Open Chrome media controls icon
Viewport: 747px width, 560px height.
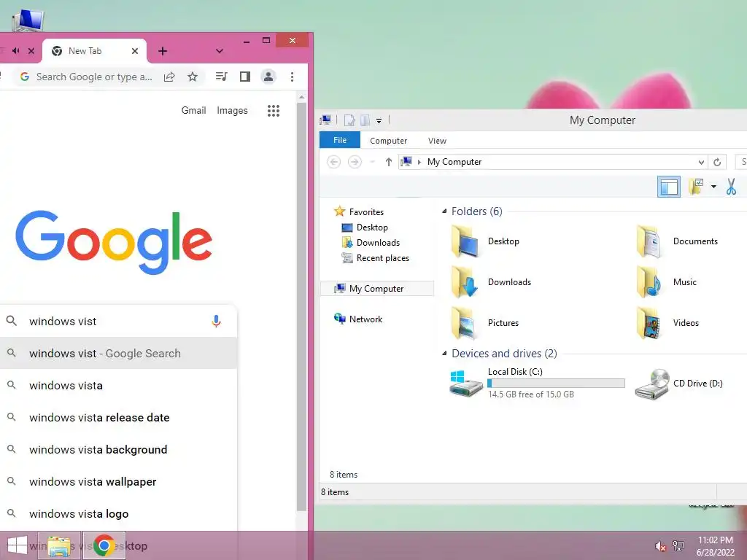click(x=221, y=76)
